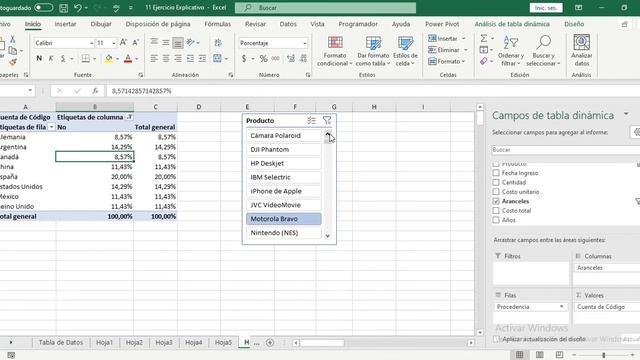Viewport: 640px width, 360px height.
Task: Open the font name Calibri dropdown
Action: (91, 43)
